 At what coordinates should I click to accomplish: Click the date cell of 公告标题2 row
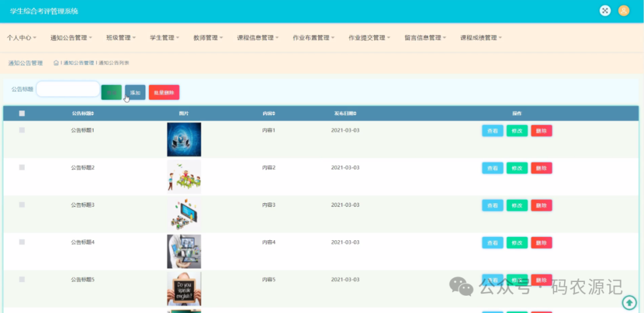[x=345, y=168]
